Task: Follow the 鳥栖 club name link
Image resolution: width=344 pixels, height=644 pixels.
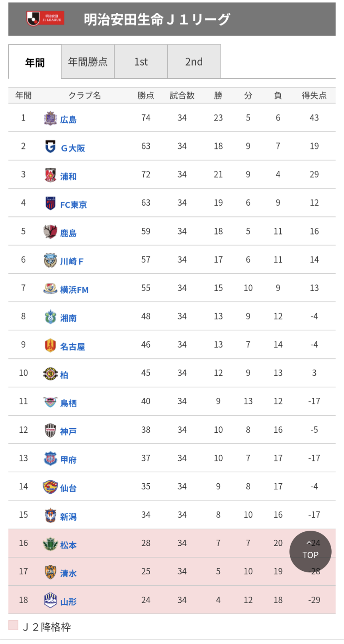Action: 68,403
